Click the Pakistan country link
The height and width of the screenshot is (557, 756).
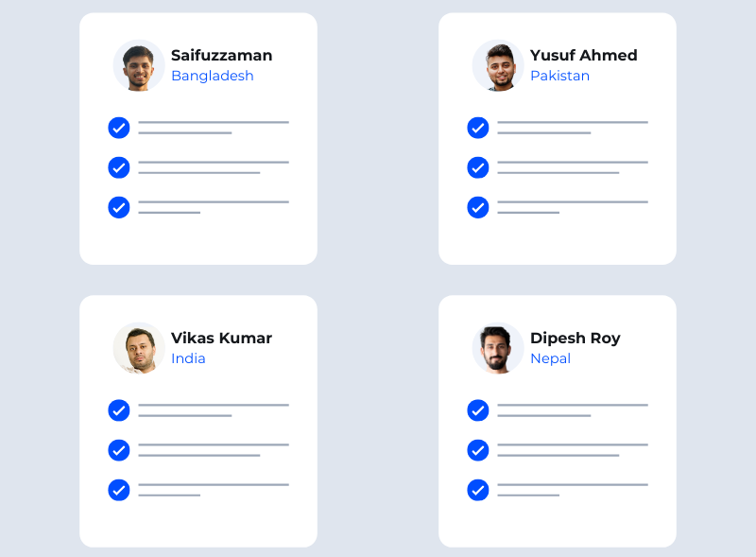coord(559,76)
